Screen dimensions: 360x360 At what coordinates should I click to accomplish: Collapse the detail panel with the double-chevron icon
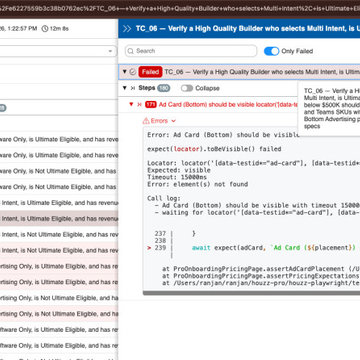click(127, 29)
